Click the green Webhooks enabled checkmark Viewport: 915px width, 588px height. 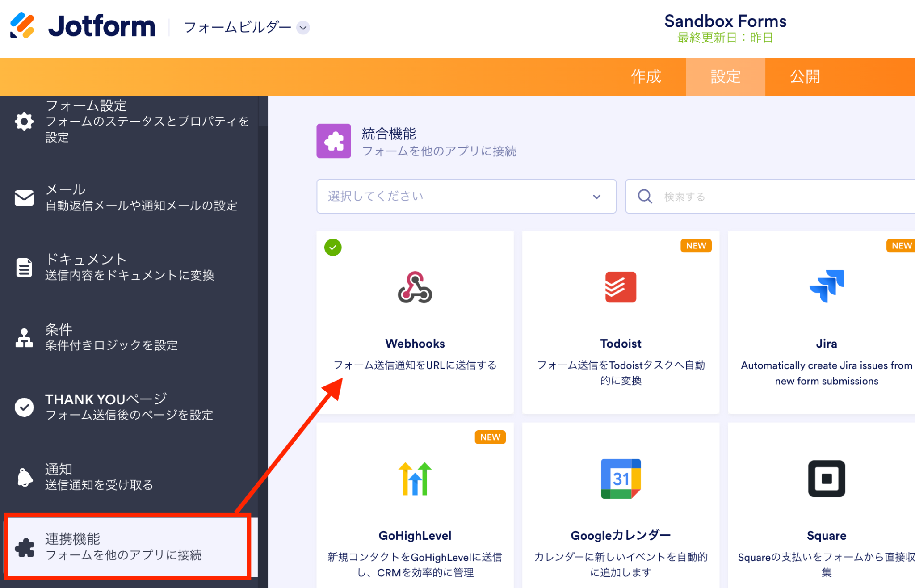click(333, 247)
